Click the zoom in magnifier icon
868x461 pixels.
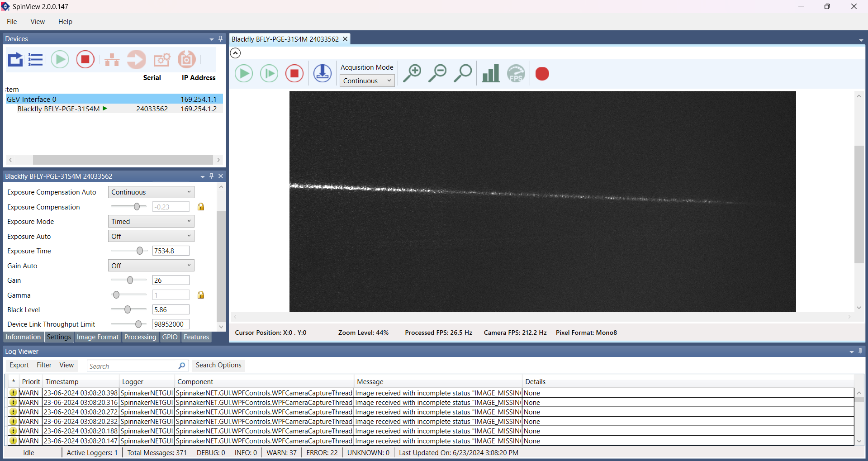(x=412, y=73)
